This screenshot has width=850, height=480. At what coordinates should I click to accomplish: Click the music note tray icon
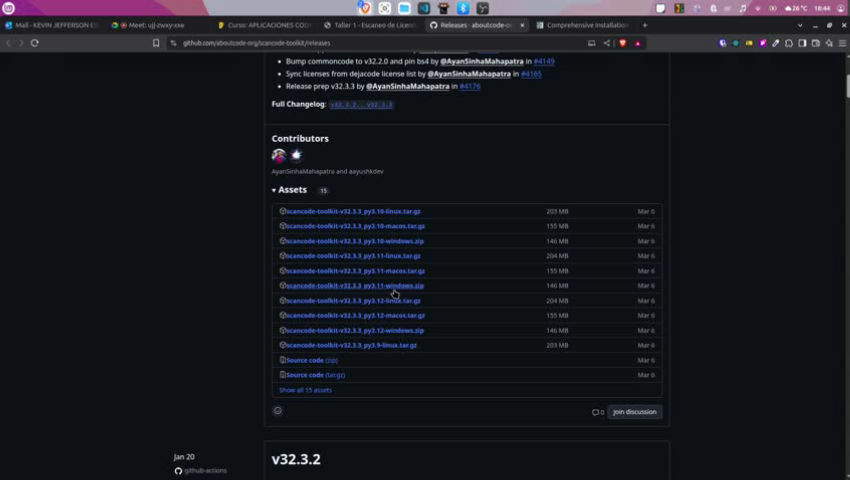[743, 8]
